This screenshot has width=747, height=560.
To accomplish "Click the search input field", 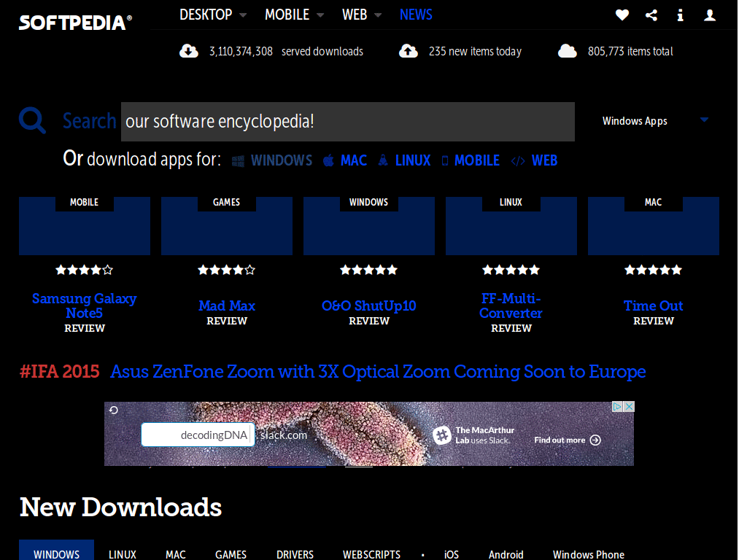I will [x=347, y=121].
